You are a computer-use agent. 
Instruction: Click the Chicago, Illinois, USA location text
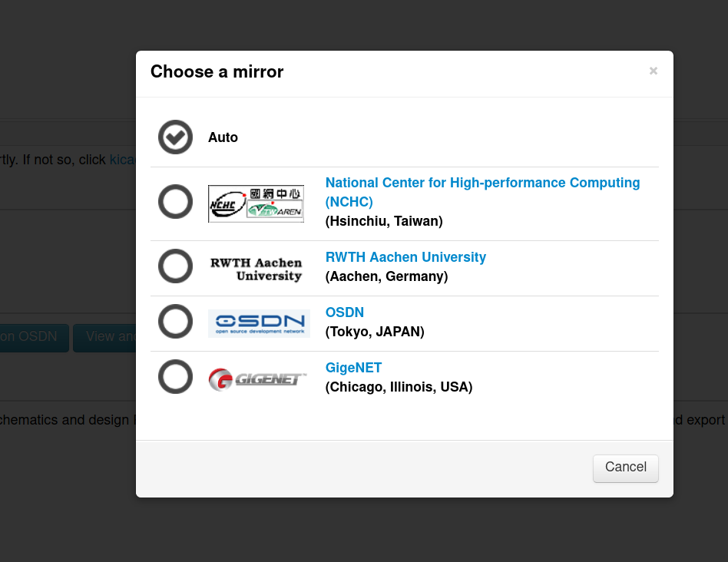tap(399, 387)
